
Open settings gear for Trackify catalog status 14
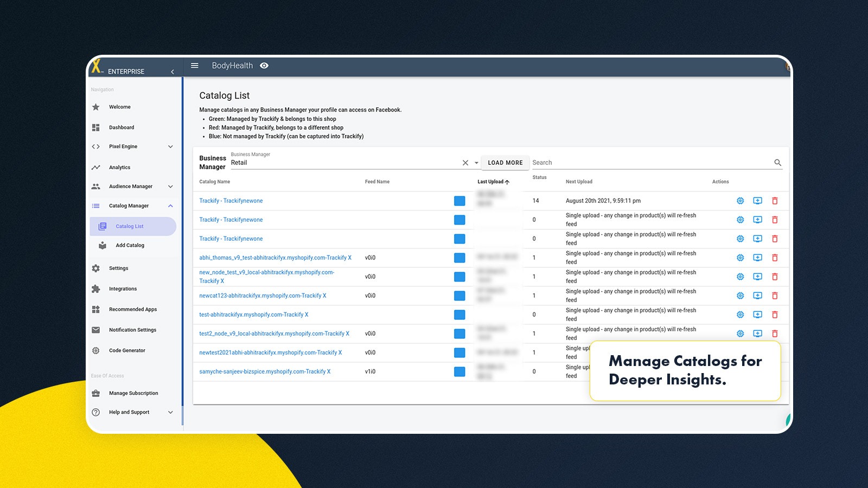tap(740, 201)
